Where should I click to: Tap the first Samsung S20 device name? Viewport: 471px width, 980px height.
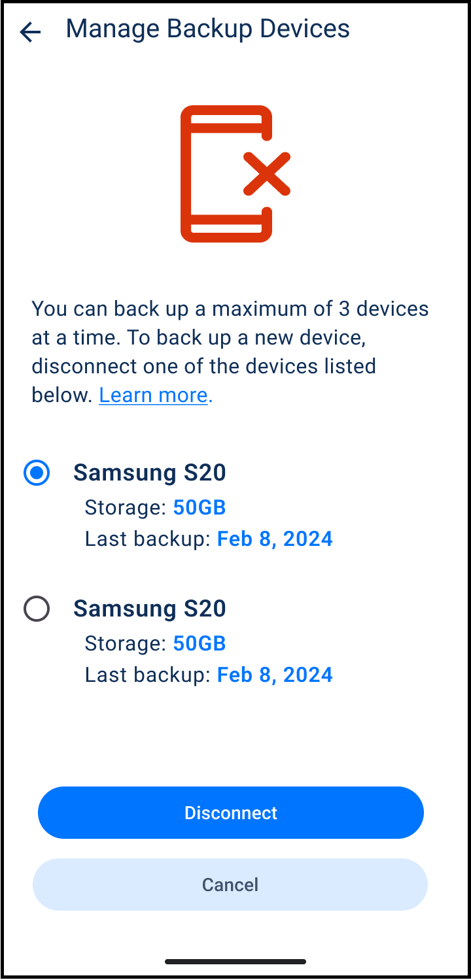(150, 473)
